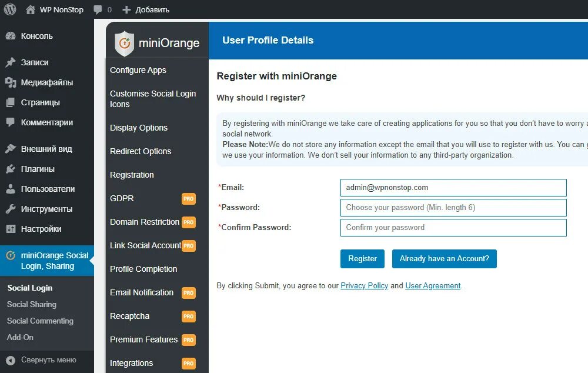
Task: Click the miniOrange shield logo
Action: 124,43
